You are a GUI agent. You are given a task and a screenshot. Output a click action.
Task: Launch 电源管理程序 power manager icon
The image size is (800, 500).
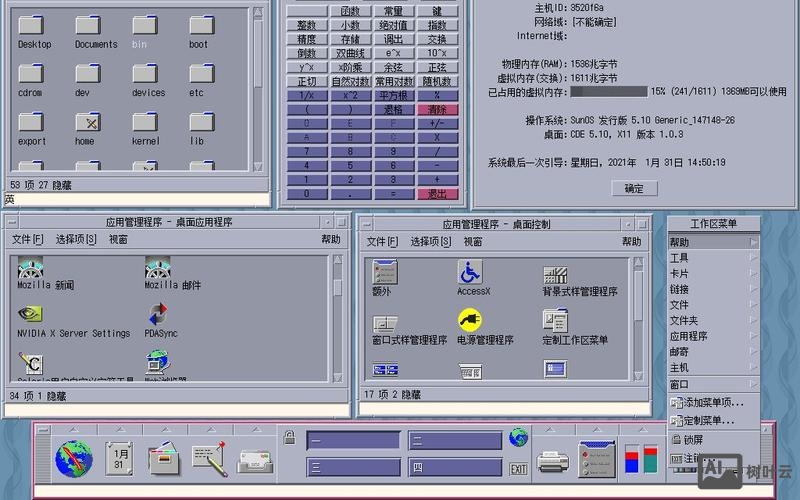[x=470, y=320]
